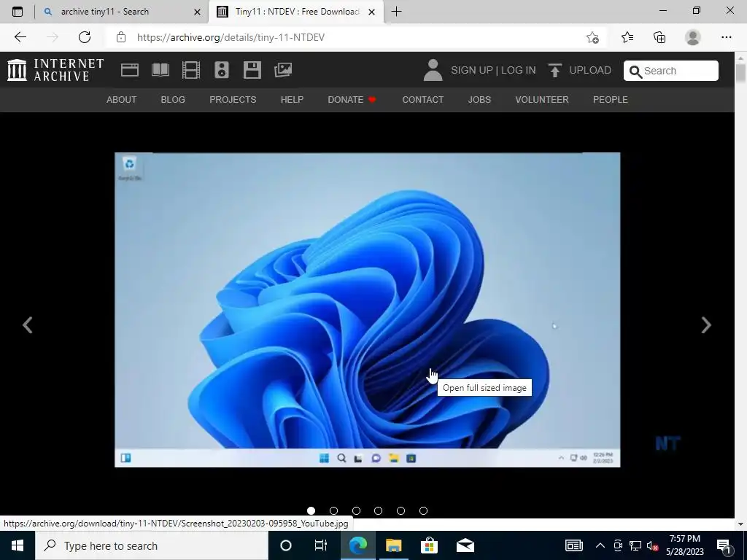The width and height of the screenshot is (747, 560).
Task: Open the PEOPLE navigation link
Action: click(x=611, y=99)
